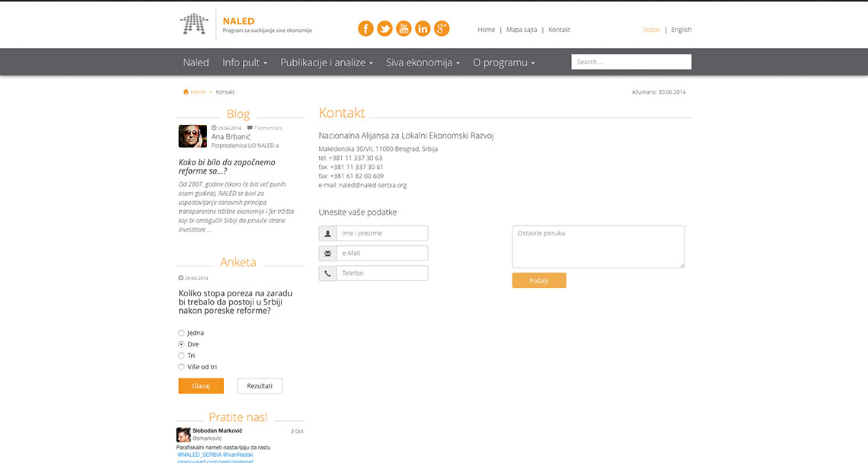The image size is (868, 463).
Task: Click the Blog section heading
Action: pyautogui.click(x=238, y=113)
